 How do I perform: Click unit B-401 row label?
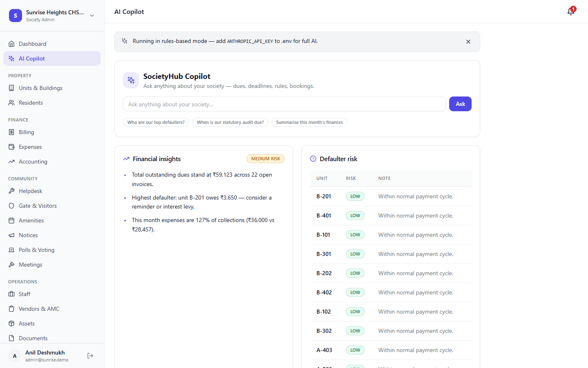pos(324,215)
